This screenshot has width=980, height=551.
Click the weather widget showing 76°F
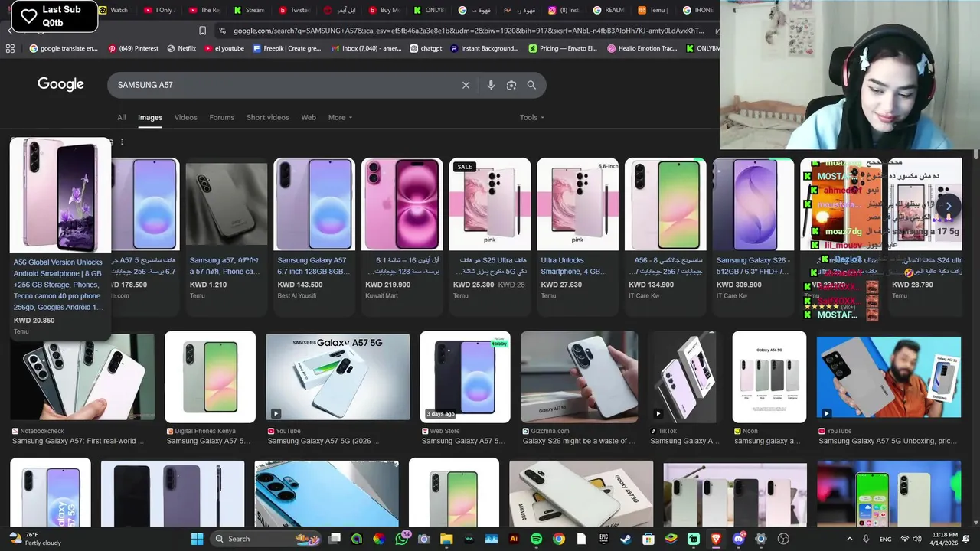pos(35,539)
